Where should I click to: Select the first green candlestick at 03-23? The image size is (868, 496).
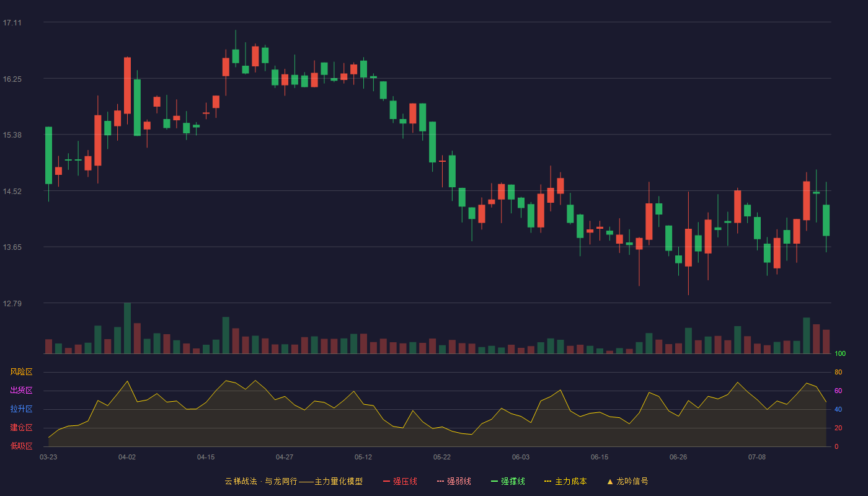point(48,156)
